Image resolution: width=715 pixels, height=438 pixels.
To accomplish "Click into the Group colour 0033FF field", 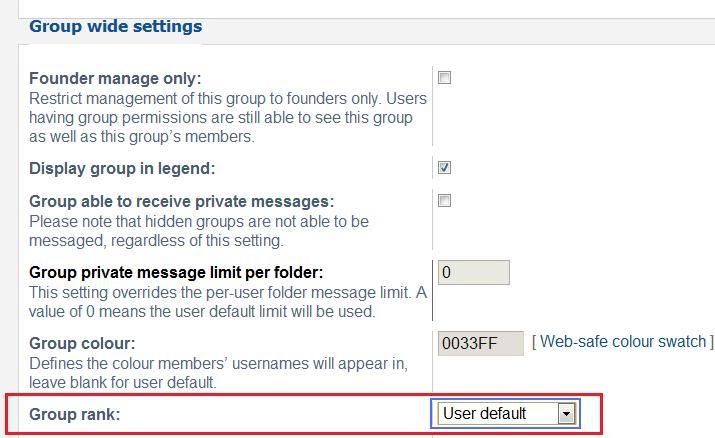I will point(481,343).
